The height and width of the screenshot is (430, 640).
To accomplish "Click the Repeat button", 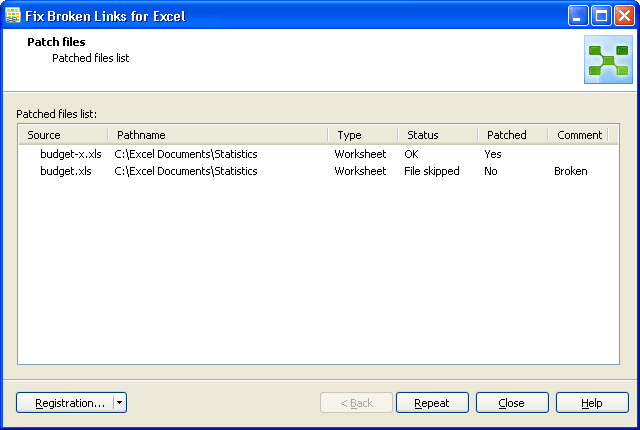I will [x=432, y=403].
